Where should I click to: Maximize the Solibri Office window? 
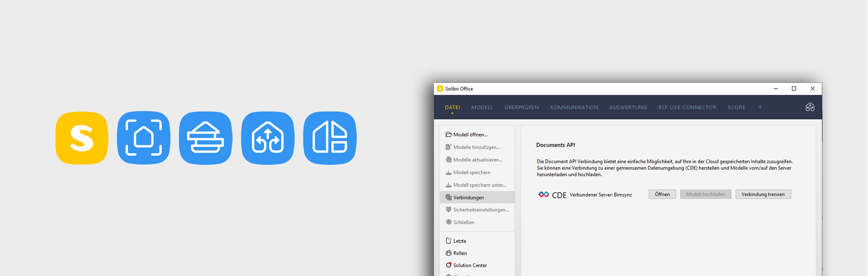[x=794, y=89]
